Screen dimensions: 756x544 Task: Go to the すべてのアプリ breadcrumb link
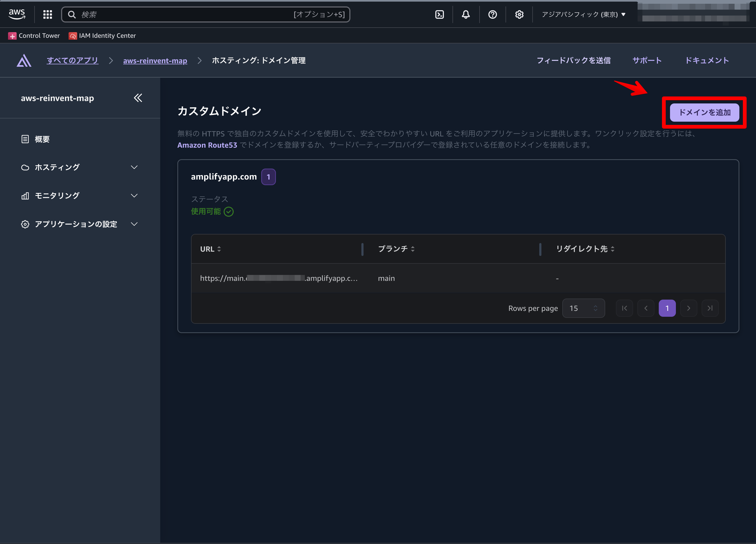[x=72, y=61]
